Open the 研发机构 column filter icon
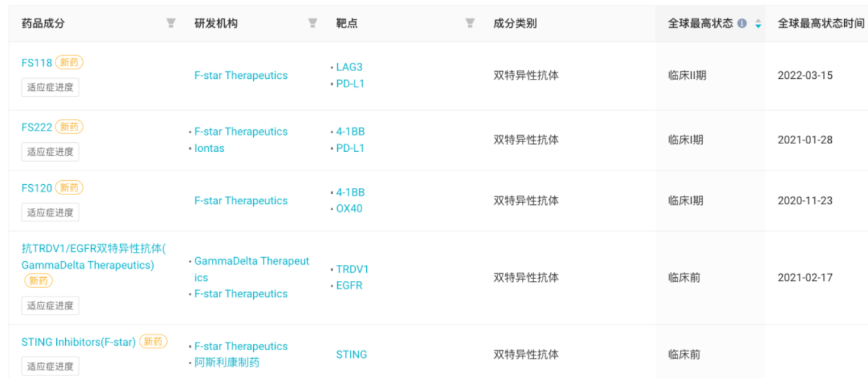868x378 pixels. [313, 23]
